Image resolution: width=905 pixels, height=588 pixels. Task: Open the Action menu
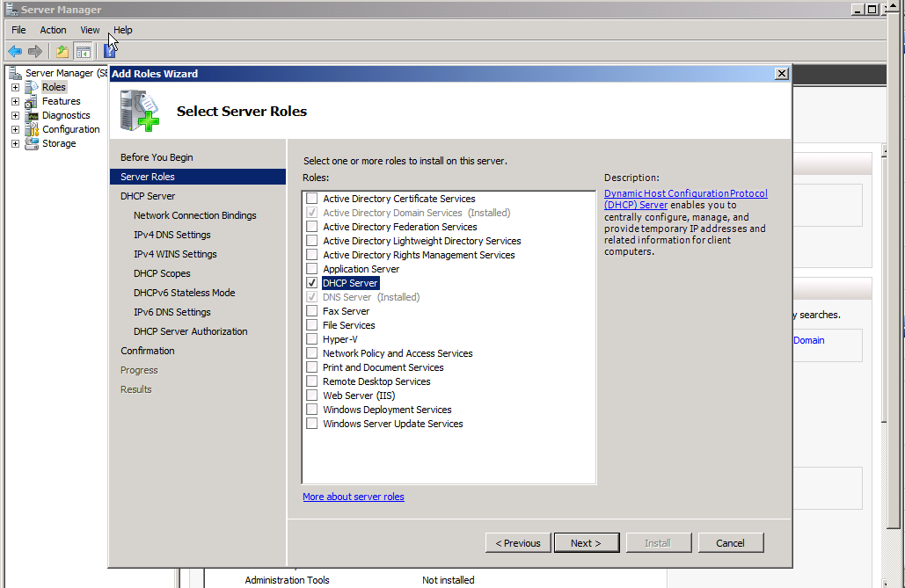[x=53, y=30]
